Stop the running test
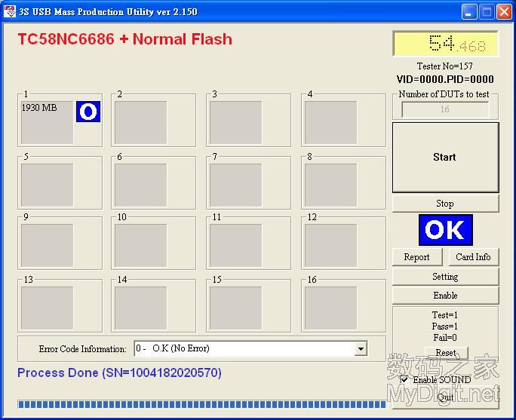Viewport: 516px width, 420px height. point(446,204)
